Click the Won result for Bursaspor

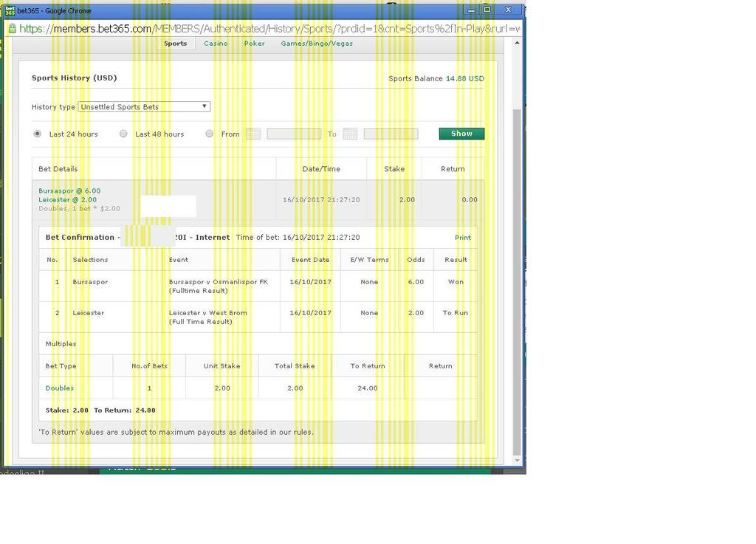point(456,282)
